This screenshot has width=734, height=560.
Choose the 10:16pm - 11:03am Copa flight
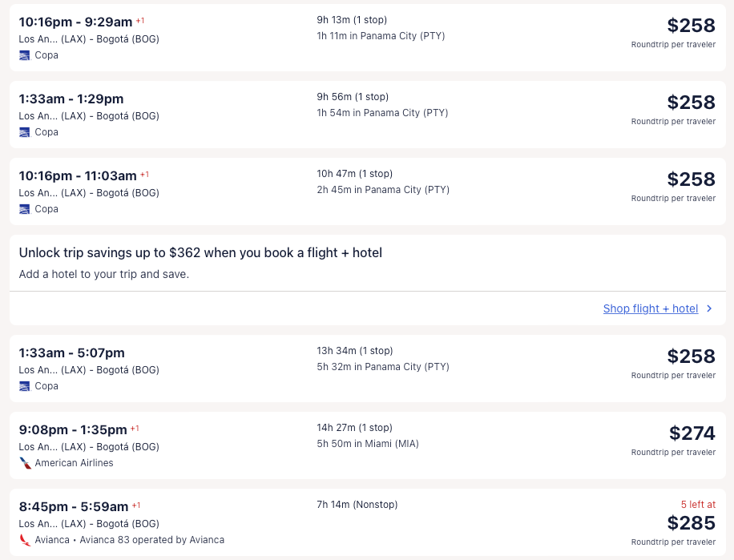click(x=79, y=176)
